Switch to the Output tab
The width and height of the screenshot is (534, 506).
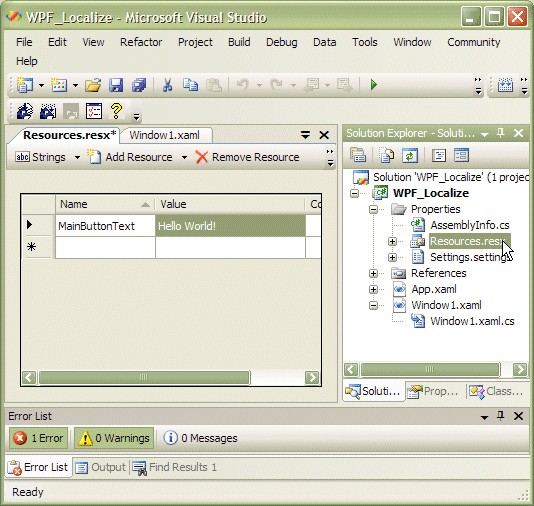tap(100, 467)
